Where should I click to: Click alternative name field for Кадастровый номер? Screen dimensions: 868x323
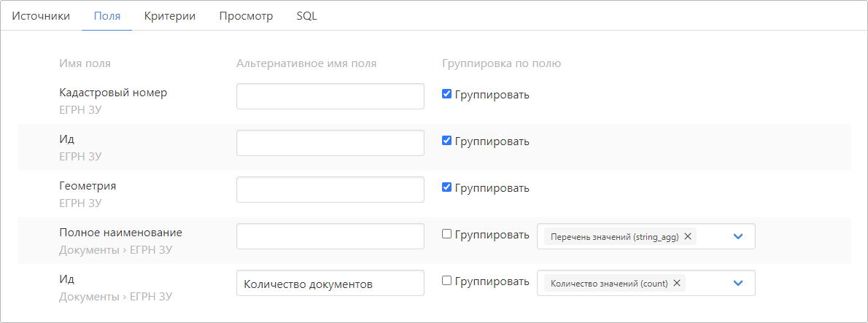[x=330, y=96]
